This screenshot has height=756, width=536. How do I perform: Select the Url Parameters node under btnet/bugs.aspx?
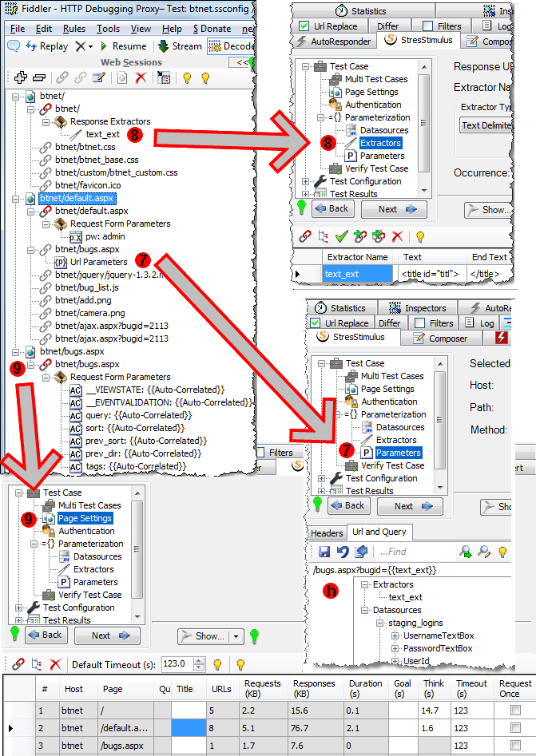click(x=99, y=263)
